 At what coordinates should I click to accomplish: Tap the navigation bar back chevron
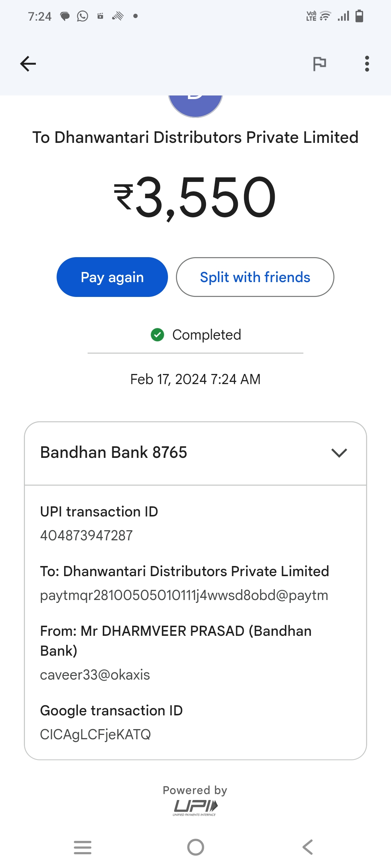pyautogui.click(x=308, y=847)
